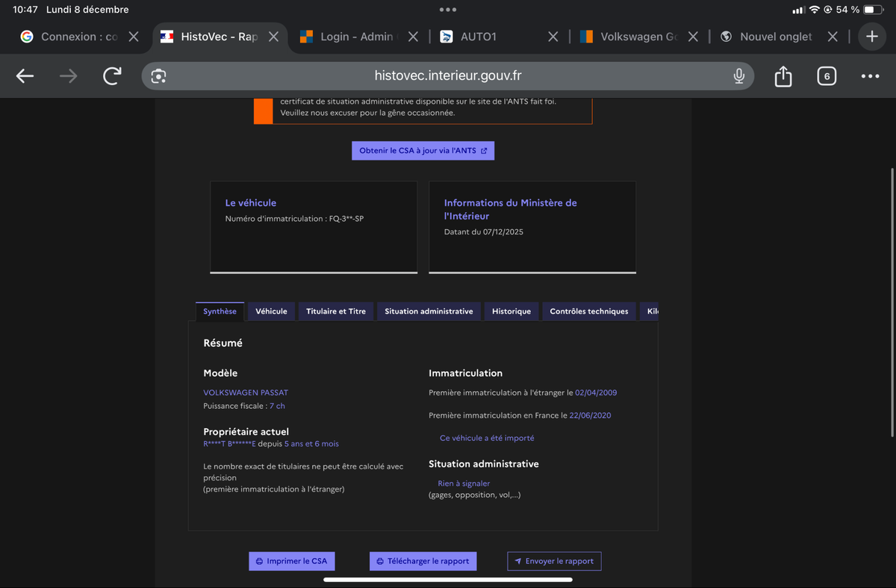The width and height of the screenshot is (896, 588).
Task: Click Envoyer le rapport button
Action: point(553,561)
